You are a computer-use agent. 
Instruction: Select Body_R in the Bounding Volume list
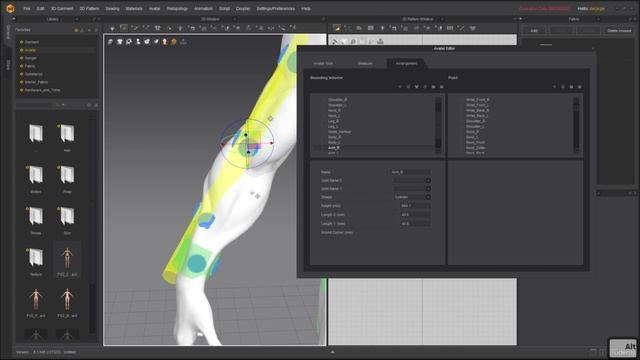pyautogui.click(x=334, y=137)
